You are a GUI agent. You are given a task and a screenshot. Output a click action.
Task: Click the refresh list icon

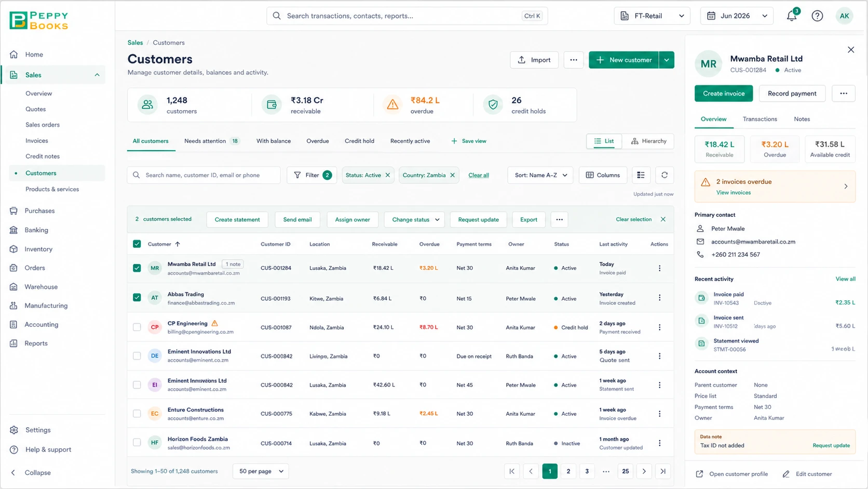pos(664,175)
